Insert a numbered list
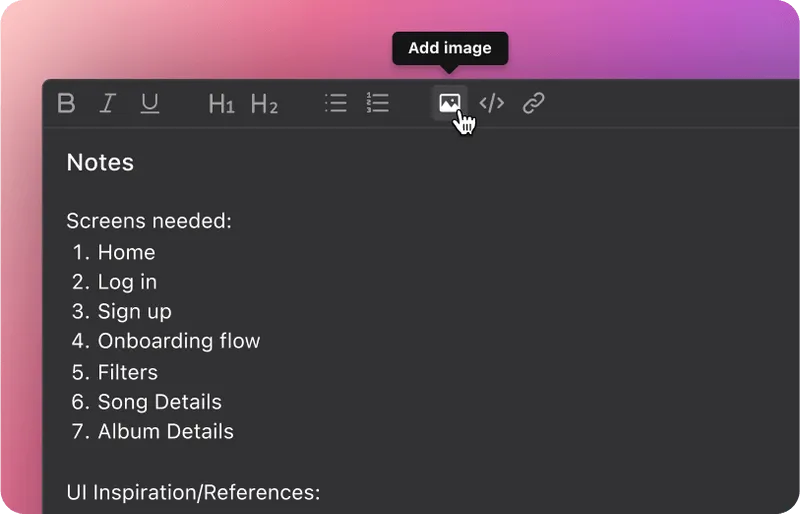Viewport: 800px width, 514px height. pos(378,103)
